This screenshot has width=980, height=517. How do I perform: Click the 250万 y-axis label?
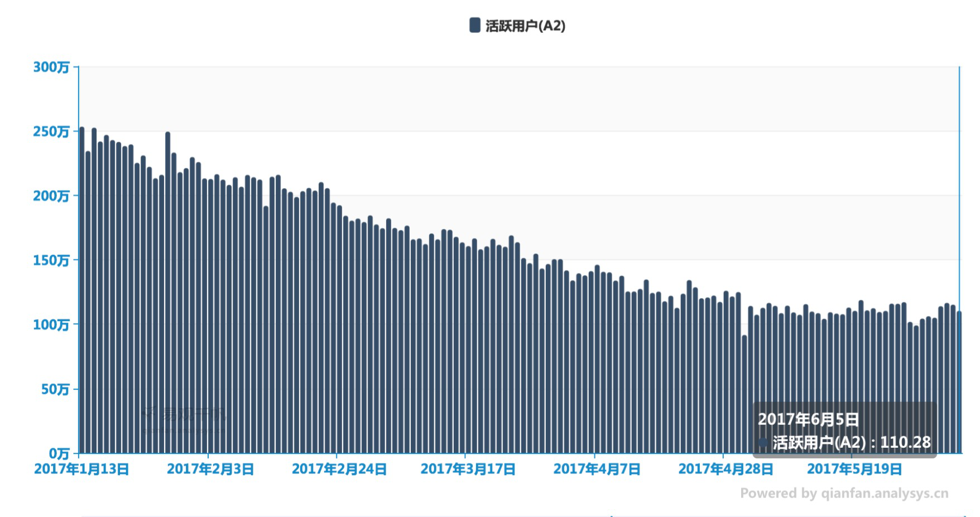click(51, 132)
